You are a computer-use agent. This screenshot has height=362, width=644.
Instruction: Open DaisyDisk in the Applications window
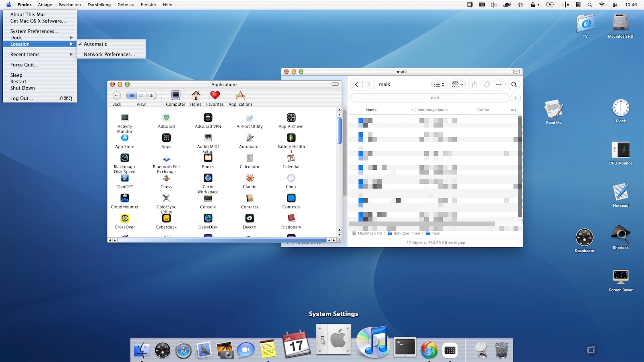(208, 218)
